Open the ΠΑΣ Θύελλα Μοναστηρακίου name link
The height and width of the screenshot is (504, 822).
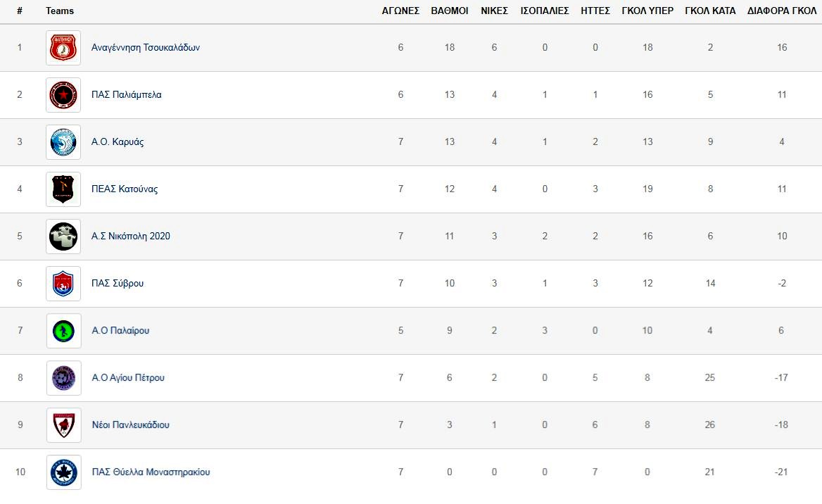tap(151, 472)
